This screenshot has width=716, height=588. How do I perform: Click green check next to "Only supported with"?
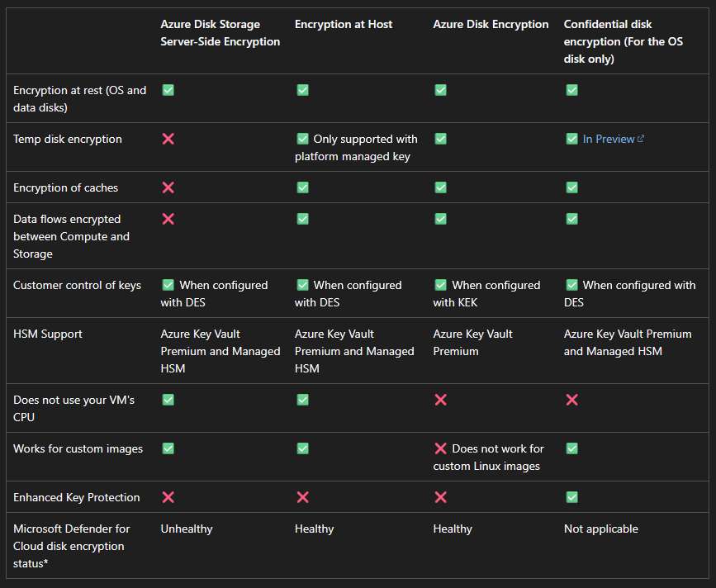click(302, 139)
